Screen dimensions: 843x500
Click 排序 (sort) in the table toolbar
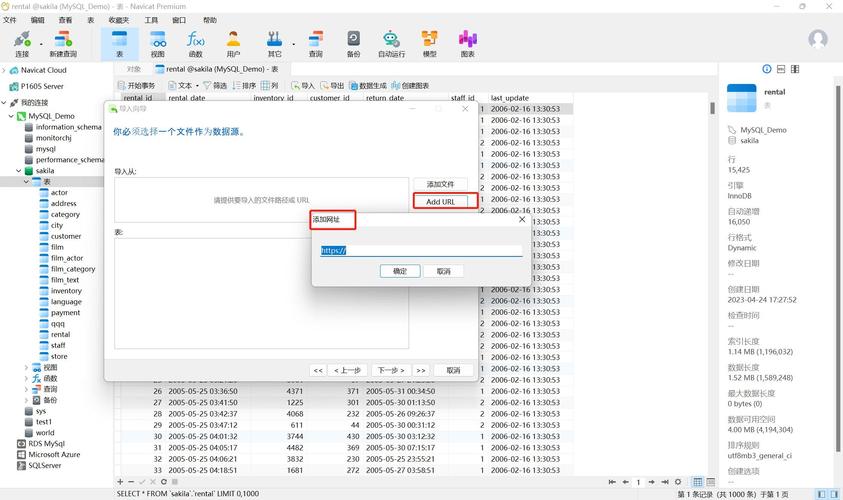click(244, 85)
